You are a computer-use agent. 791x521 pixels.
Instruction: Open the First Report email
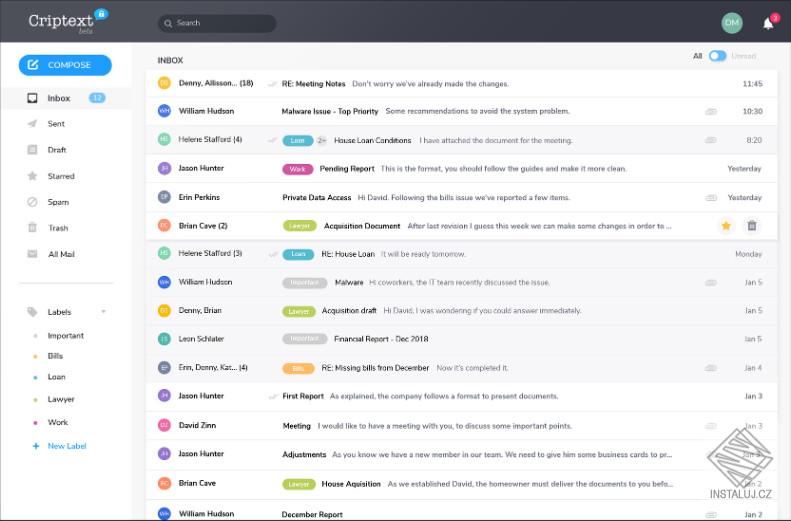461,396
